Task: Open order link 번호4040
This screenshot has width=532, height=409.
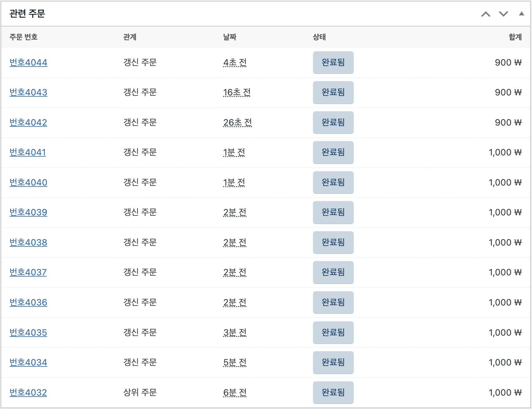Action: click(x=28, y=182)
